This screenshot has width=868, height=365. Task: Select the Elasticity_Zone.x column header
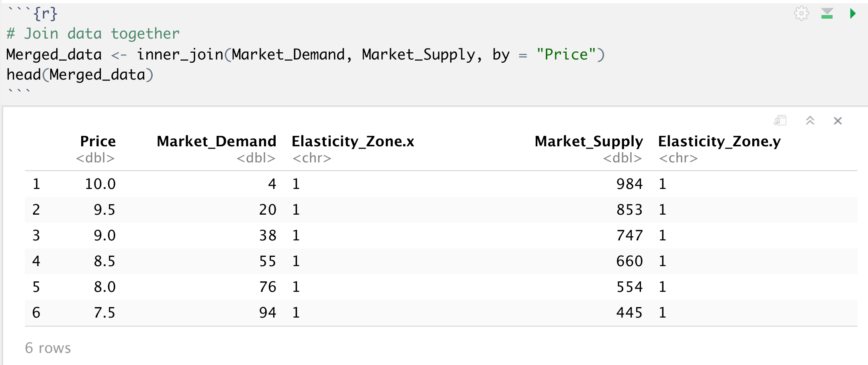point(353,141)
